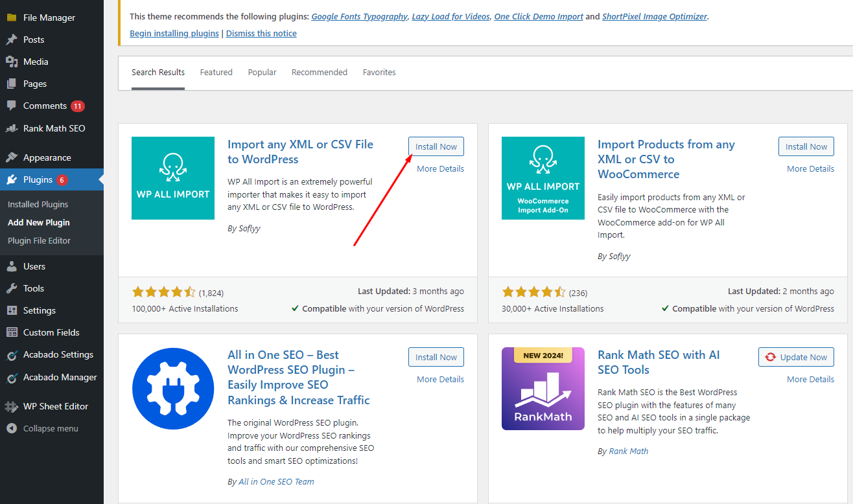This screenshot has height=504, width=853.
Task: Open 'Rank Math SEO with AI' title
Action: tap(659, 362)
